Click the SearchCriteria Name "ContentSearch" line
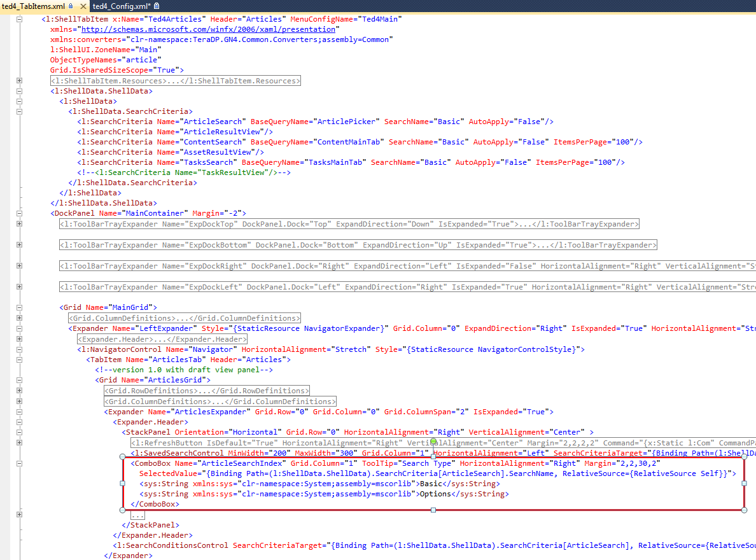Viewport: 756px width, 560px height. click(x=360, y=142)
